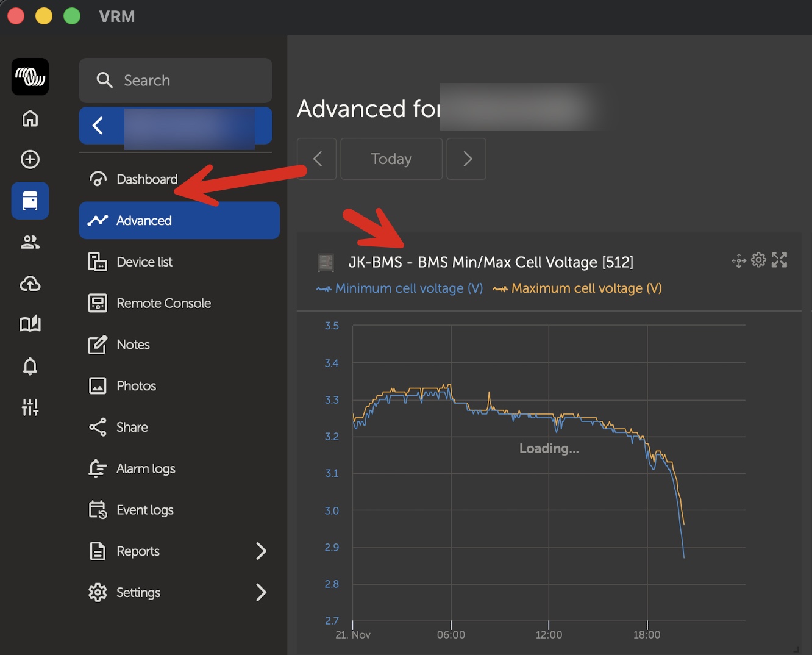Click the 21. Nov axis label
The image size is (812, 655).
(353, 635)
